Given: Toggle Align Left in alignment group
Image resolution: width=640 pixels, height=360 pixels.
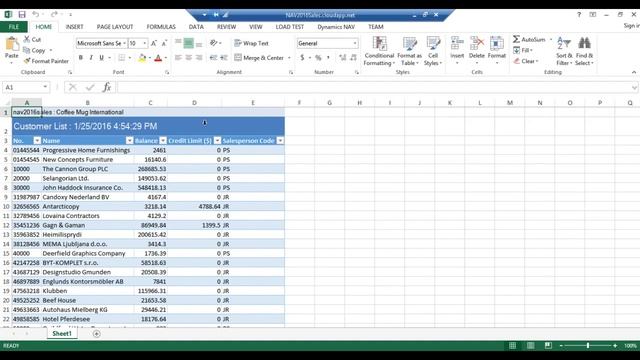Looking at the screenshot, I should 178,58.
